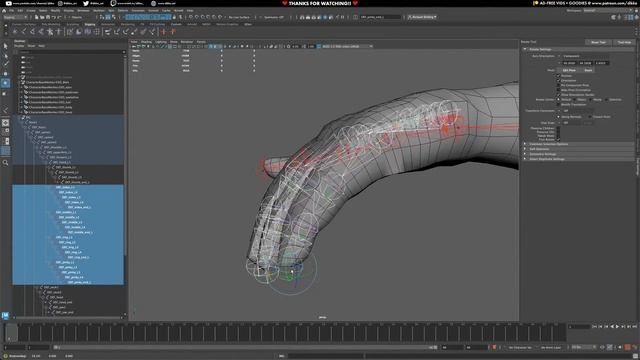This screenshot has width=640, height=360.
Task: Collapse the Rotate Settings section
Action: [525, 49]
